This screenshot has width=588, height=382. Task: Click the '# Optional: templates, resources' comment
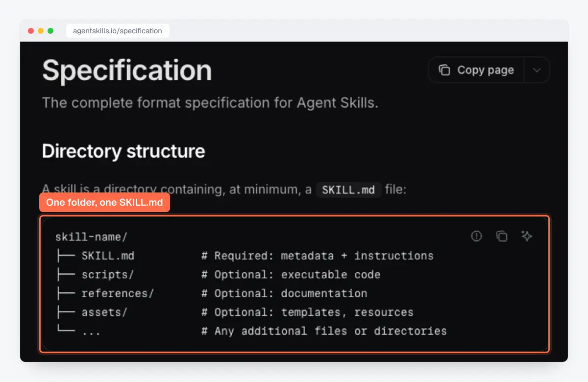click(307, 312)
